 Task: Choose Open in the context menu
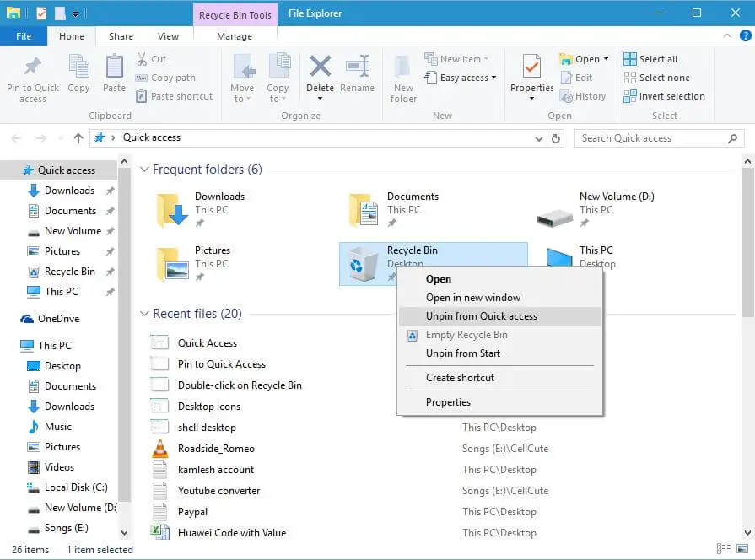[499, 279]
